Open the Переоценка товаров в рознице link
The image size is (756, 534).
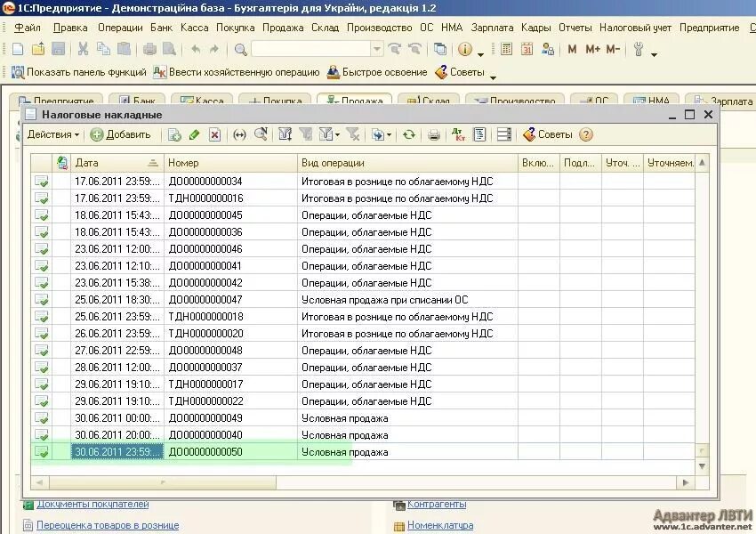click(108, 525)
